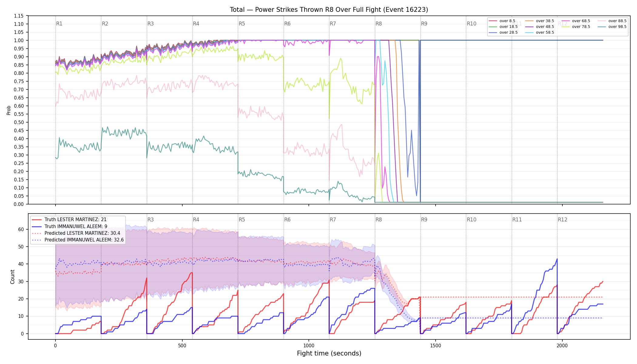637x364 pixels.
Task: Click the 'over 68.5' legend label
Action: coord(581,21)
